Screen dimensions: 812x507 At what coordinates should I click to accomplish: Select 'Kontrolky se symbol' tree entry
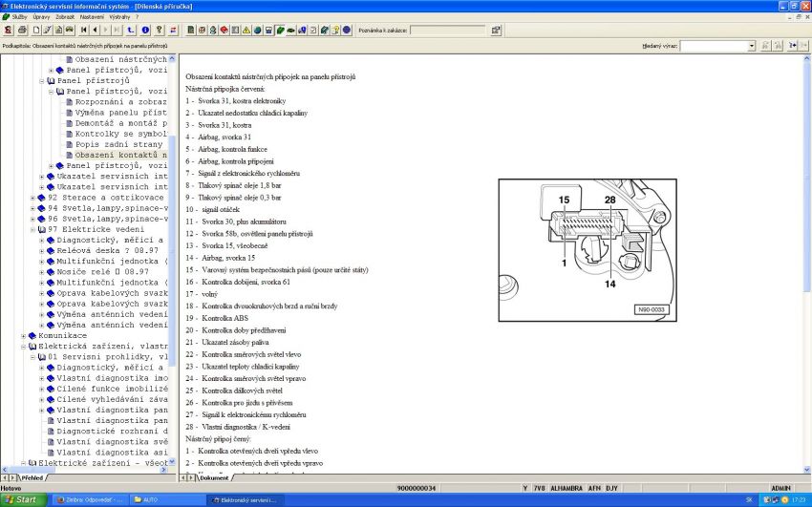pos(120,134)
